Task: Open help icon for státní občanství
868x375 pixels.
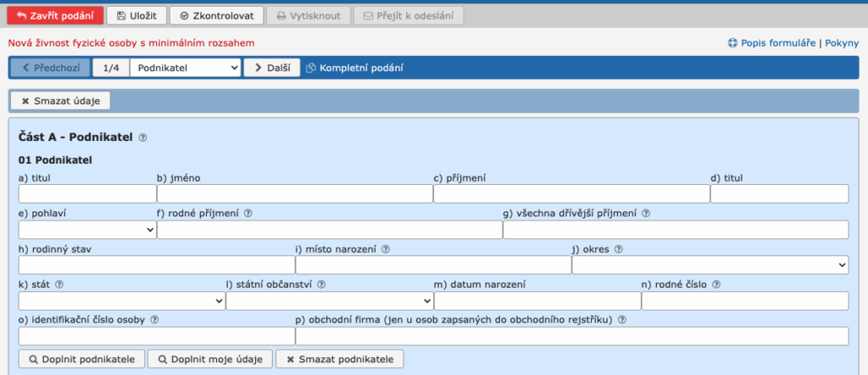Action: [x=322, y=285]
